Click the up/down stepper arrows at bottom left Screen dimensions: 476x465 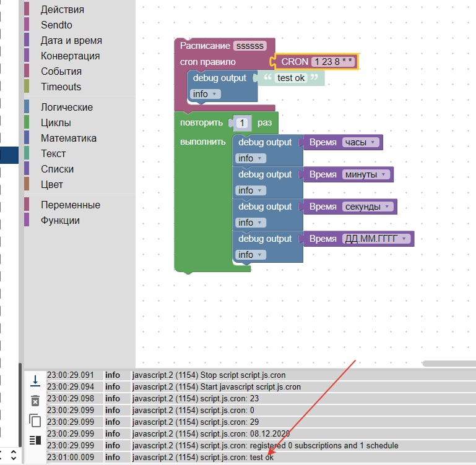(x=14, y=455)
